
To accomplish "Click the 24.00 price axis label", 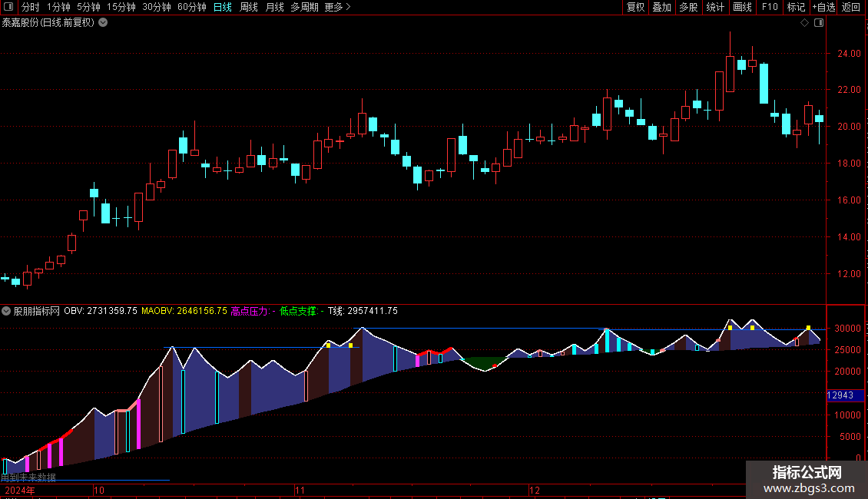I will (x=849, y=54).
